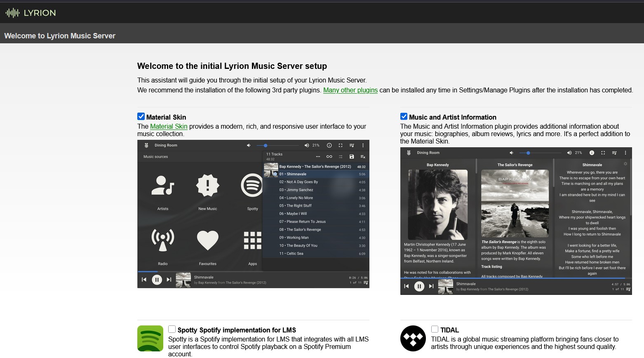This screenshot has height=358, width=644.
Task: Click the black TIDAL logo icon
Action: pos(413,338)
